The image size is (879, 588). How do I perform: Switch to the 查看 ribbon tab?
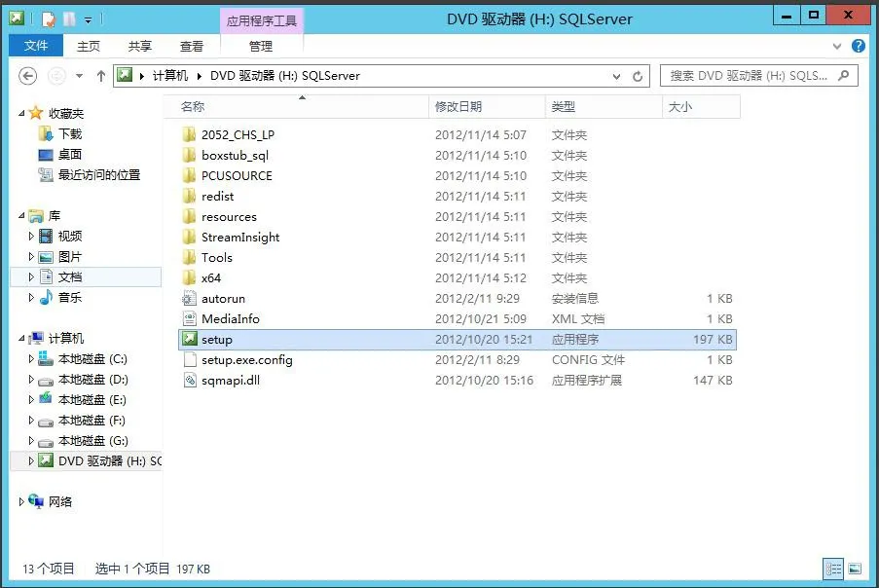(x=192, y=45)
